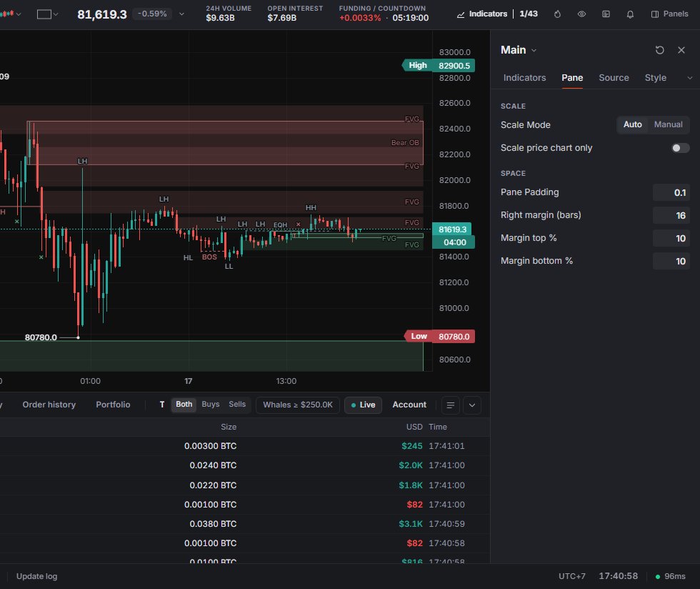The image size is (700, 589).
Task: Open the chart layout rectangle dropdown
Action: click(x=47, y=14)
